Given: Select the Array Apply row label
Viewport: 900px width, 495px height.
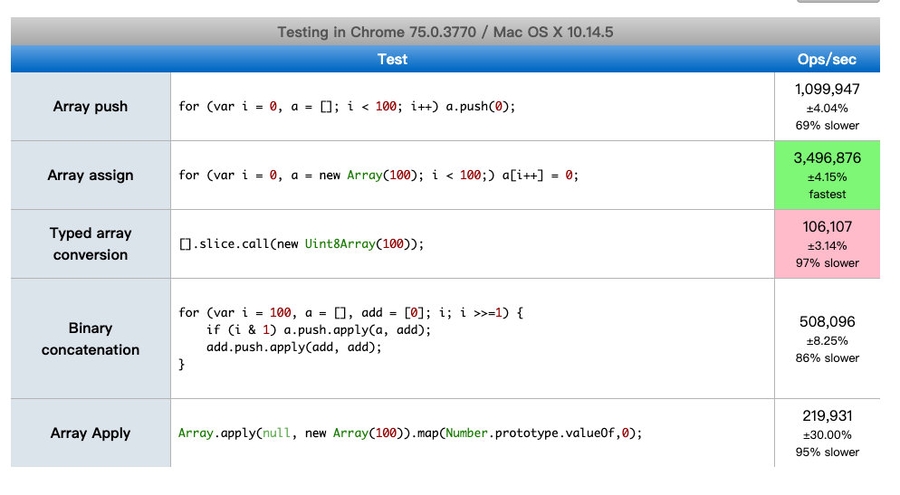Looking at the screenshot, I should [91, 433].
